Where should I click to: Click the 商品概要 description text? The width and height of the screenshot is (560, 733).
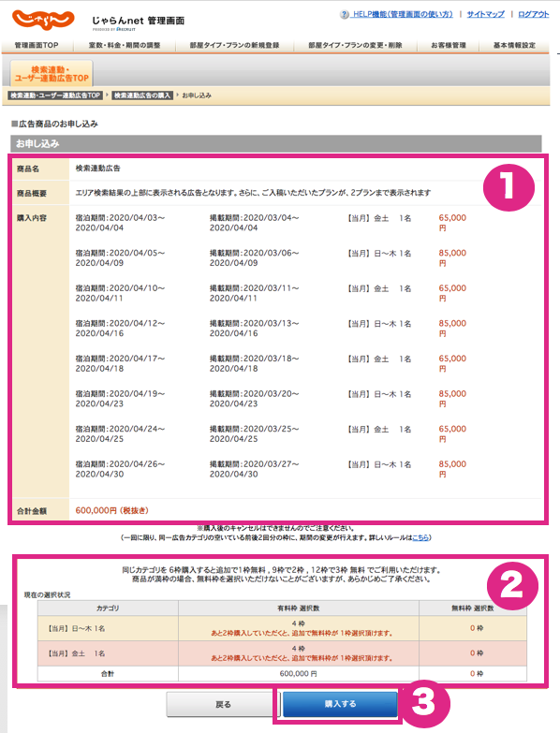253,193
